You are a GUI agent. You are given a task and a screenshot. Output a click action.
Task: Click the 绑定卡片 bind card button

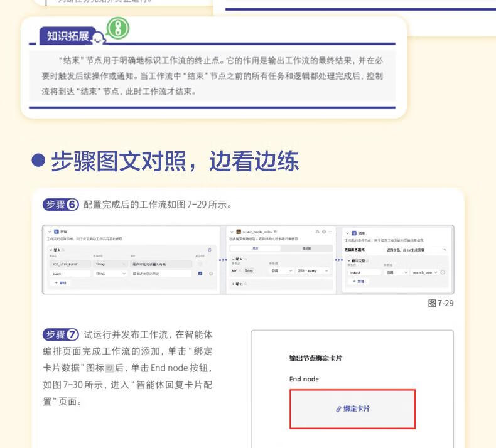(352, 408)
